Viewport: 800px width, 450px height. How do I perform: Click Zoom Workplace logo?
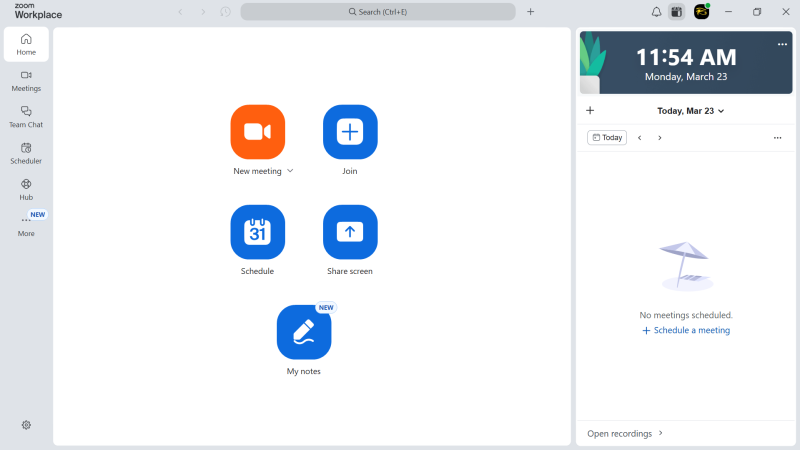[x=38, y=12]
